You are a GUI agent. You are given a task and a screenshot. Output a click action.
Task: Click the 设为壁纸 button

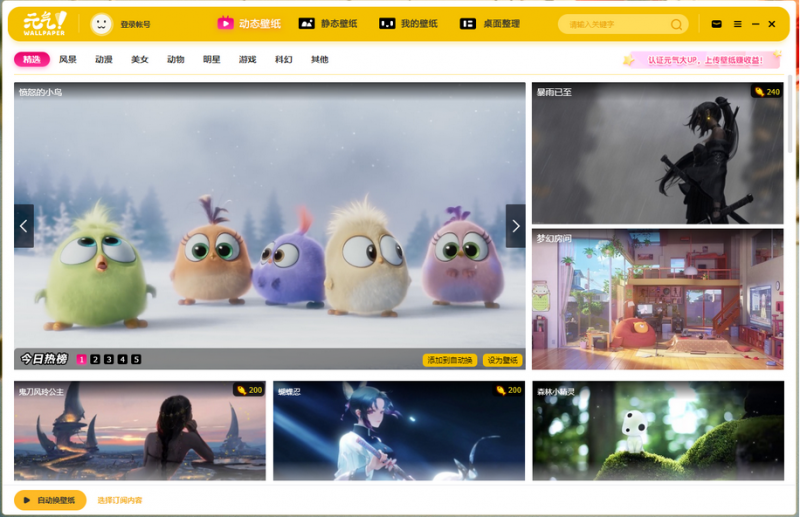point(503,360)
